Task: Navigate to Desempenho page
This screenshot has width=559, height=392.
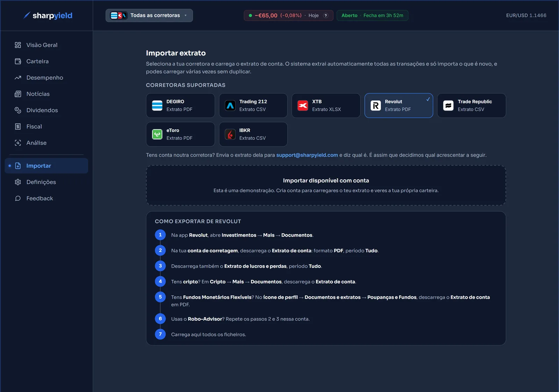Action: pyautogui.click(x=46, y=78)
